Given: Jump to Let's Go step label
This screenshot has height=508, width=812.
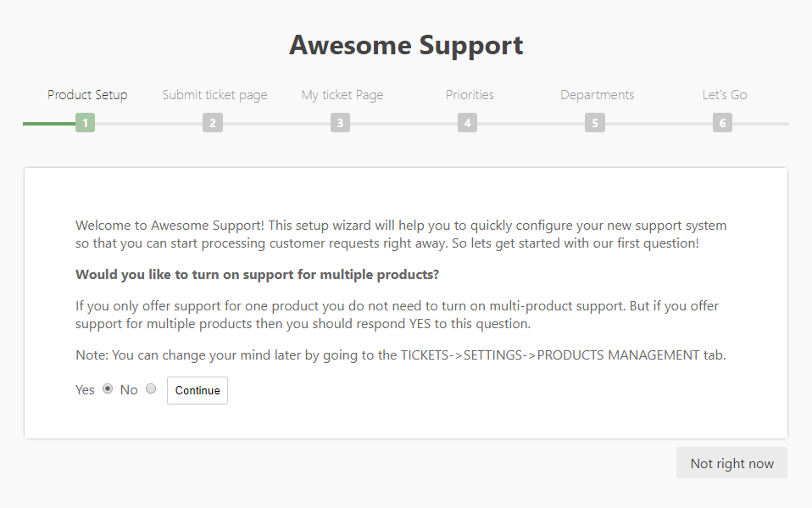Looking at the screenshot, I should (725, 95).
